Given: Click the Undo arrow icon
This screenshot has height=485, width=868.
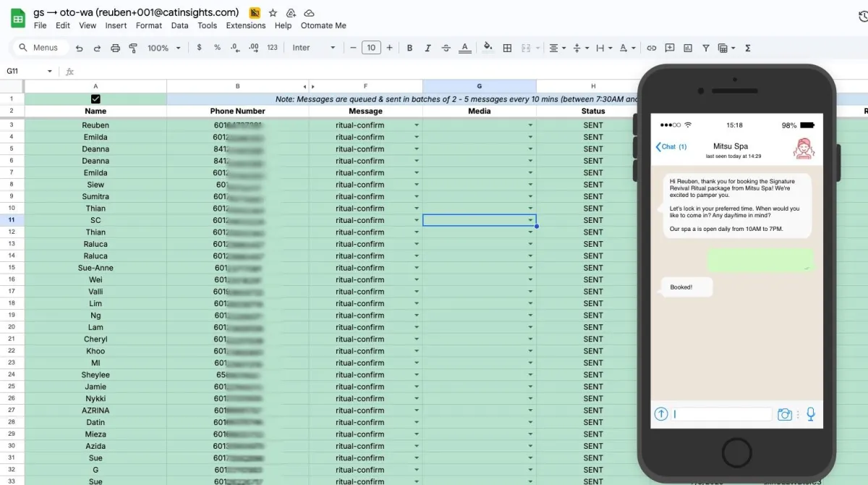Looking at the screenshot, I should (x=80, y=48).
